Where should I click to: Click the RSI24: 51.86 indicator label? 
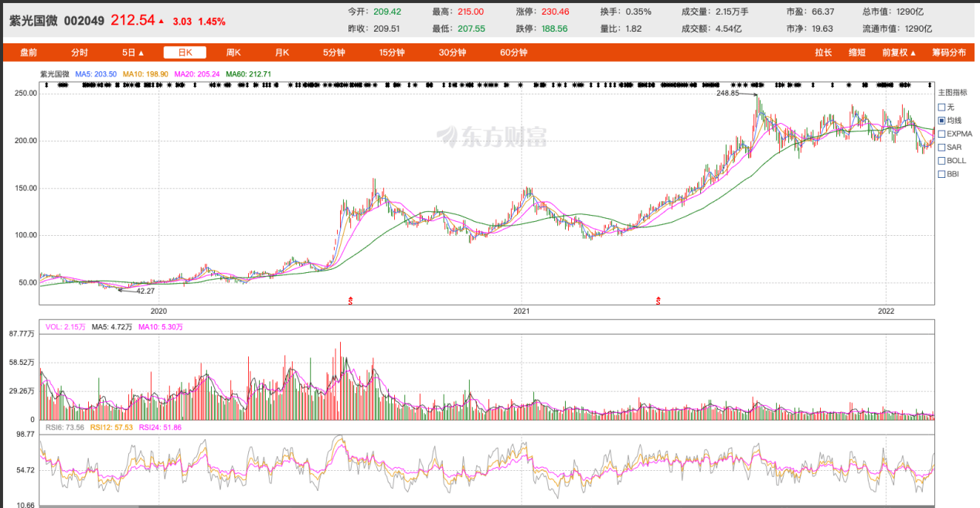(160, 427)
